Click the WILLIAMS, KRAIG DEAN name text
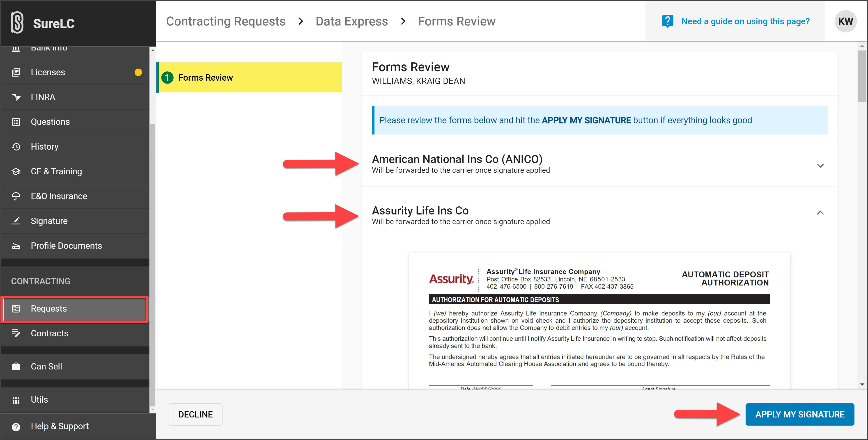 click(418, 81)
